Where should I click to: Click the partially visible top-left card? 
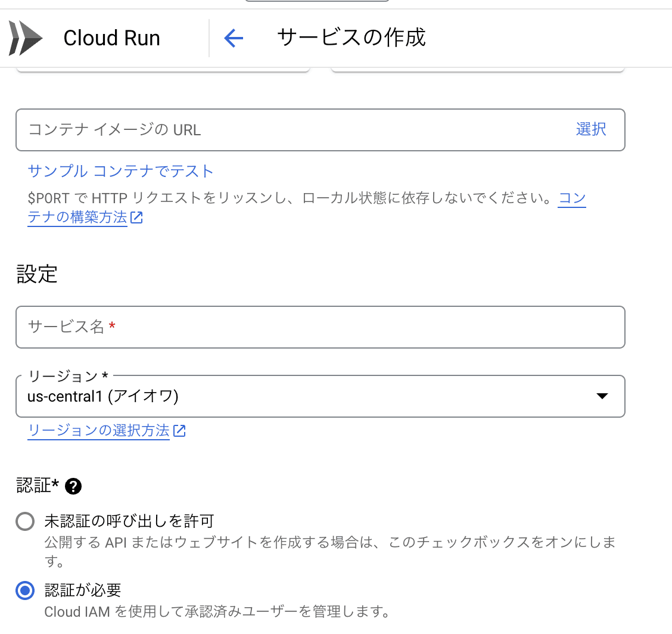click(x=162, y=70)
